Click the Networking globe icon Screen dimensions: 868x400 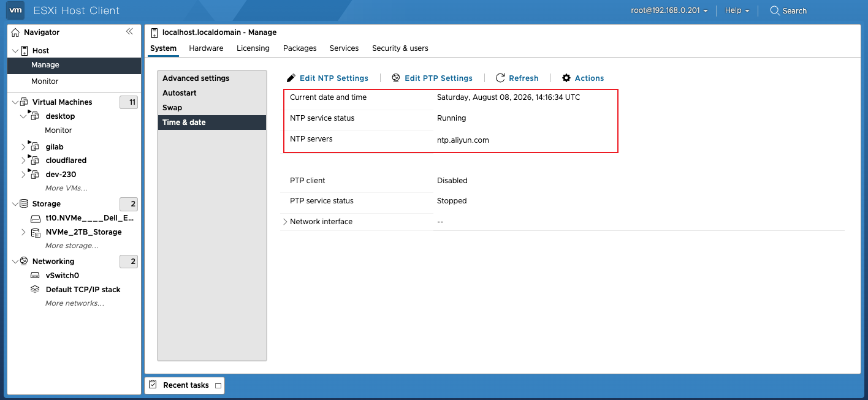25,261
